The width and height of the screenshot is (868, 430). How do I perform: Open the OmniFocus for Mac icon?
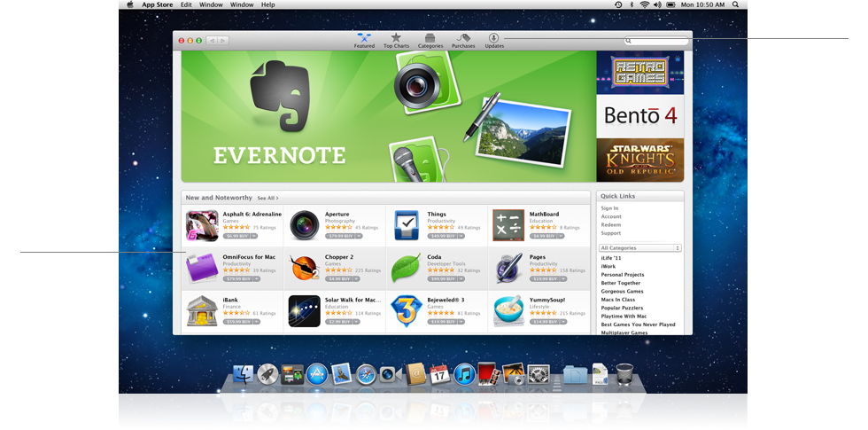pos(202,269)
